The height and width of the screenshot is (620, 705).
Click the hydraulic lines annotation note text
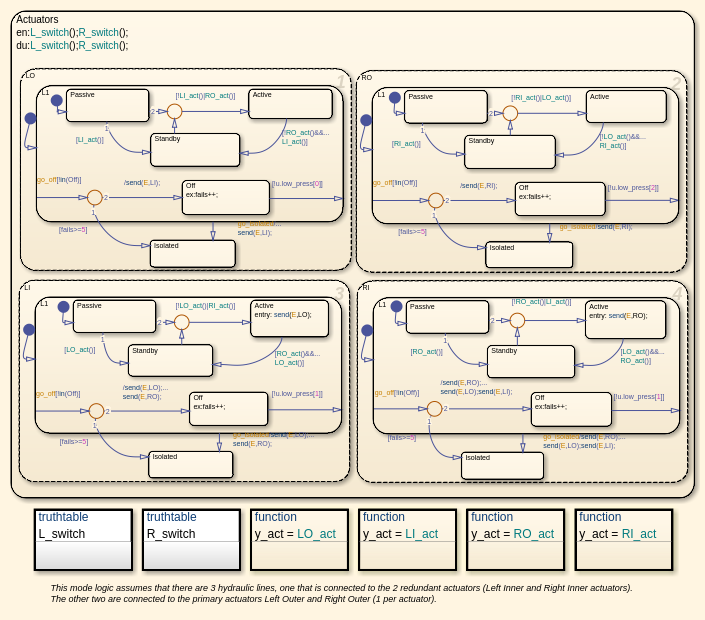(341, 593)
